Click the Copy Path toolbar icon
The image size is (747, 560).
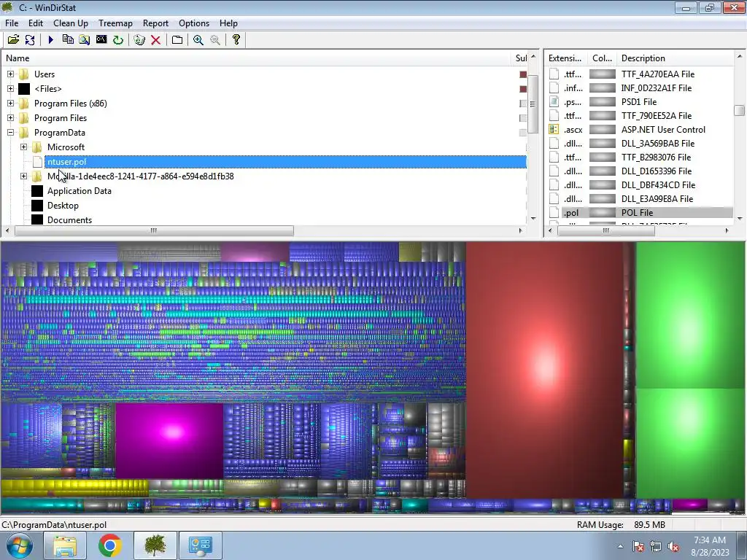point(68,40)
